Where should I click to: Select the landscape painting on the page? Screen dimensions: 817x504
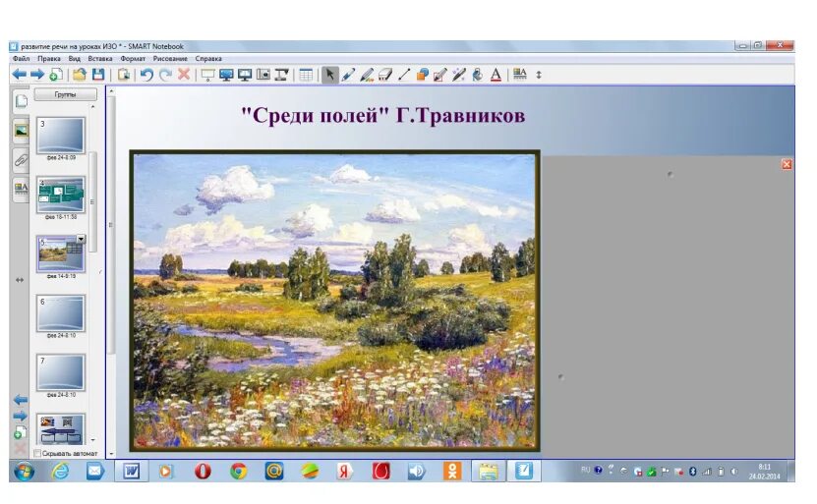coord(334,301)
